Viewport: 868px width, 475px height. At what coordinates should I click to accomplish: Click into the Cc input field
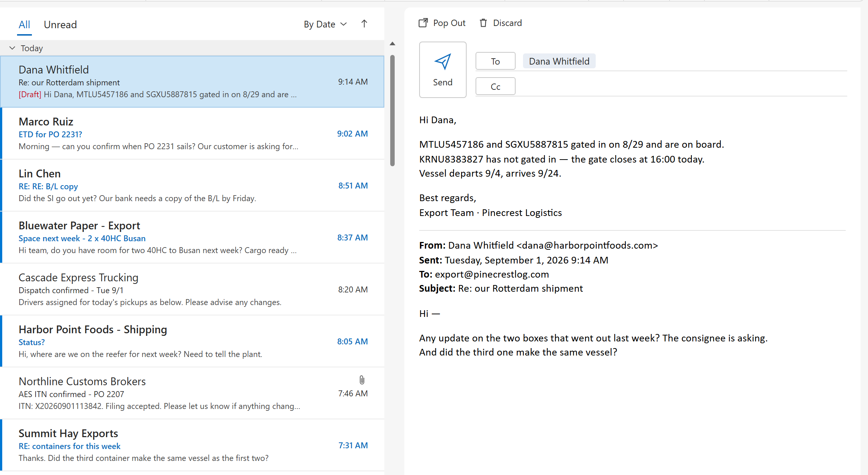pyautogui.click(x=683, y=86)
